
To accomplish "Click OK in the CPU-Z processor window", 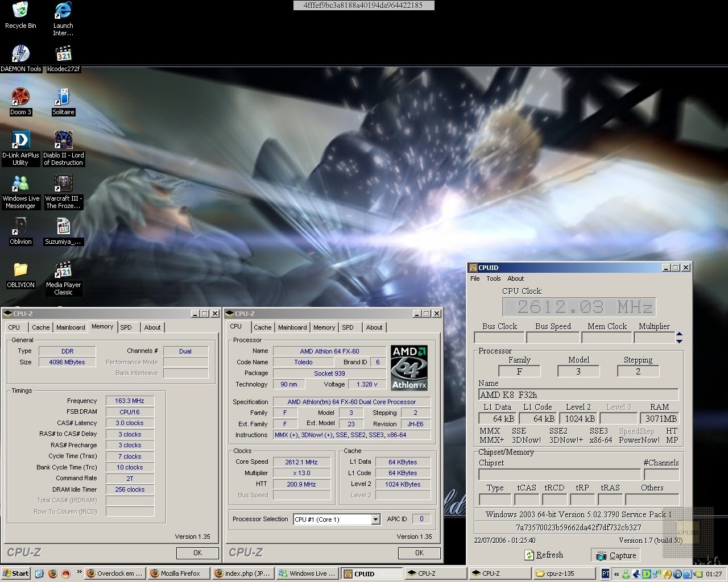I will pyautogui.click(x=419, y=552).
